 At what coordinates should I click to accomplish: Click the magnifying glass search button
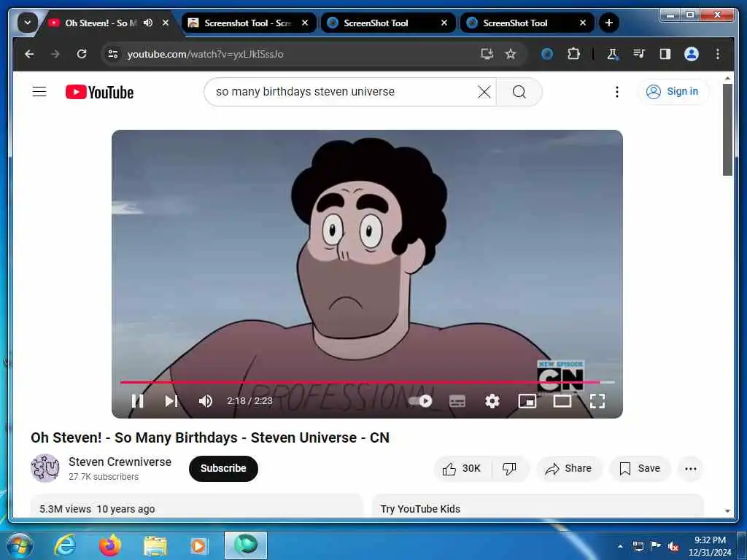point(519,91)
